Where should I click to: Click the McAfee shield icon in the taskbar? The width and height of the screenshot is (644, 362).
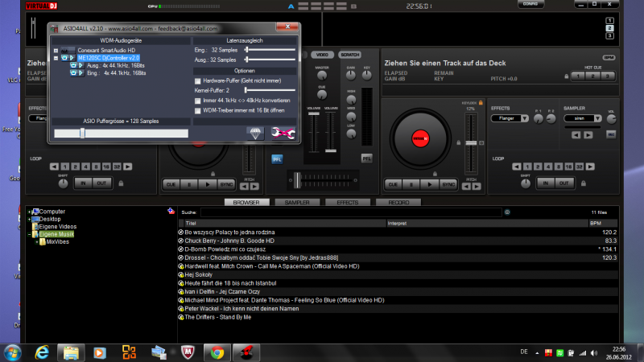(187, 352)
